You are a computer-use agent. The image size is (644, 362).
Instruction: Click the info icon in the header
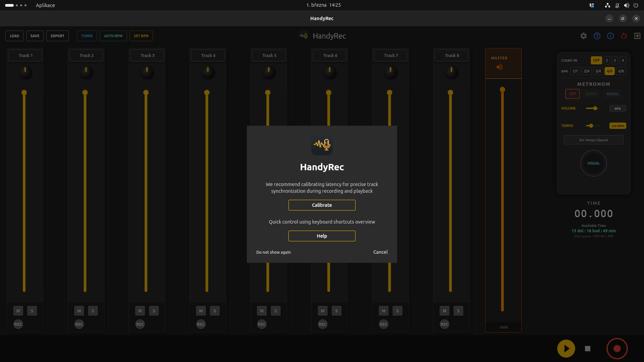pyautogui.click(x=610, y=36)
